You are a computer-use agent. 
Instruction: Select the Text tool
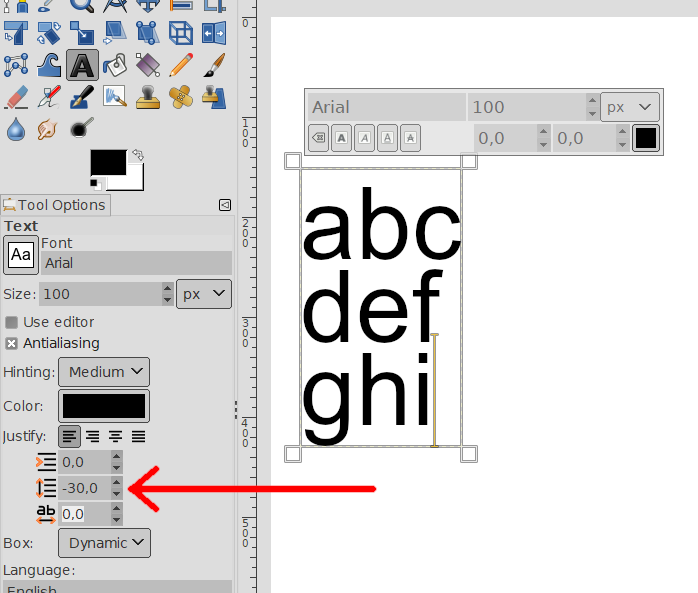coord(82,65)
